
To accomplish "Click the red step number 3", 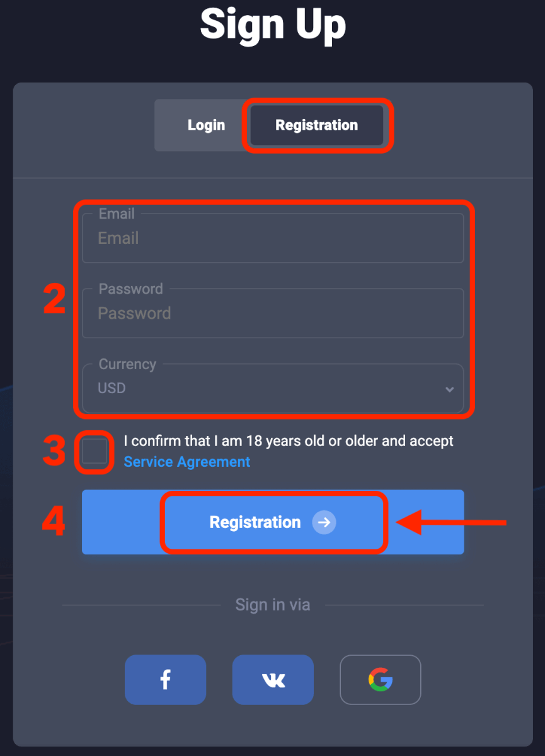I will pos(54,451).
